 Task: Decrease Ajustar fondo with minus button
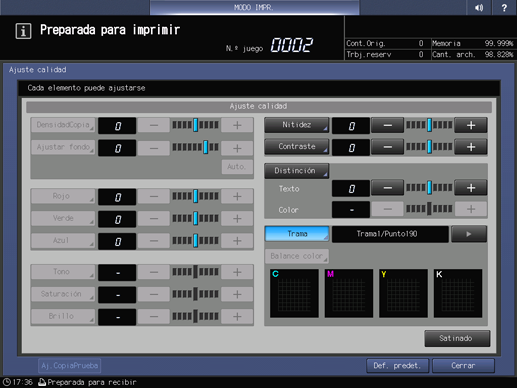tap(154, 148)
